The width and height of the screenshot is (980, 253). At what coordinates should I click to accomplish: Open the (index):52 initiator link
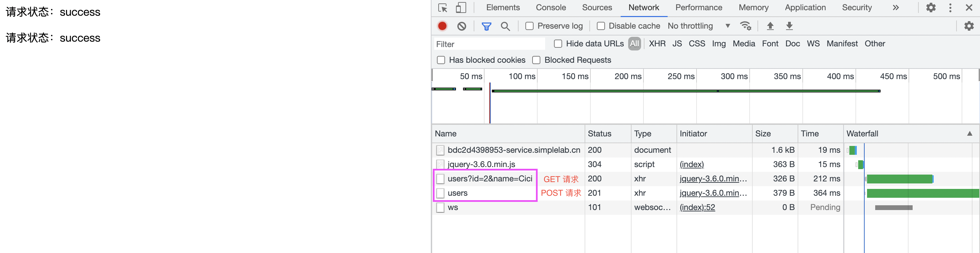697,207
